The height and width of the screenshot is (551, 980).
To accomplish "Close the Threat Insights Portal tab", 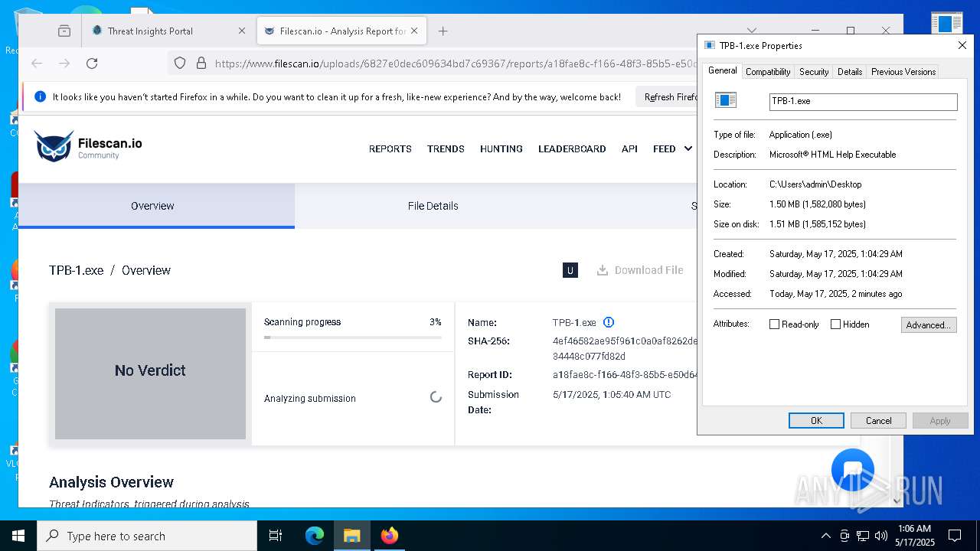I will [x=242, y=31].
